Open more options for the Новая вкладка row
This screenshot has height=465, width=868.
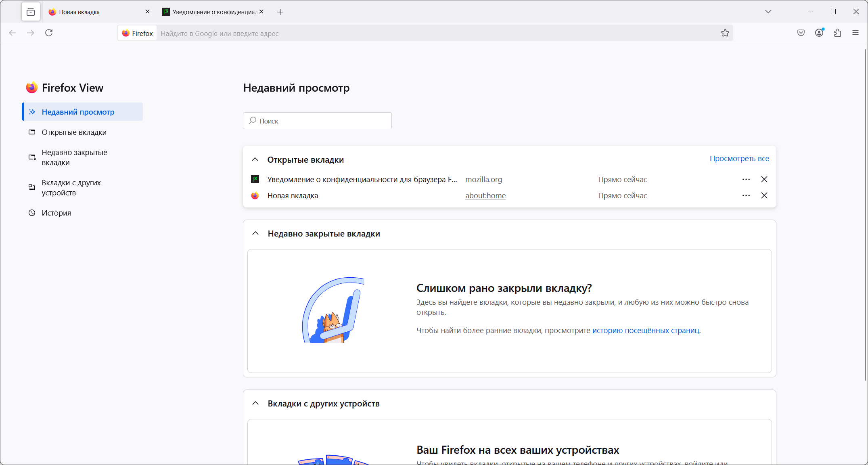click(746, 195)
